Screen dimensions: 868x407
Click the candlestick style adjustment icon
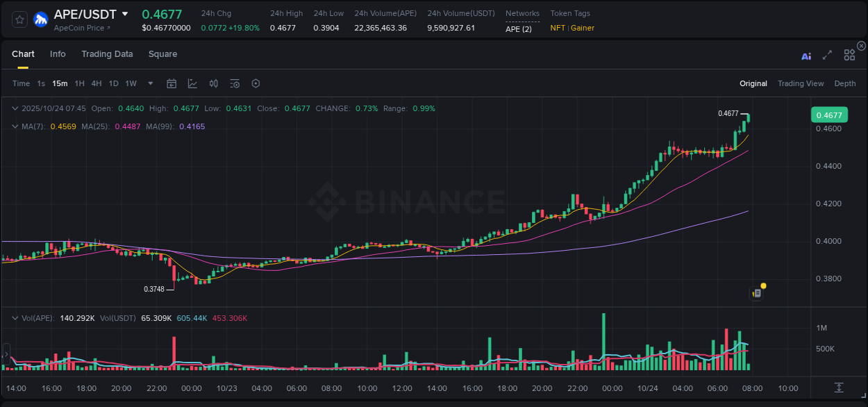(x=213, y=83)
